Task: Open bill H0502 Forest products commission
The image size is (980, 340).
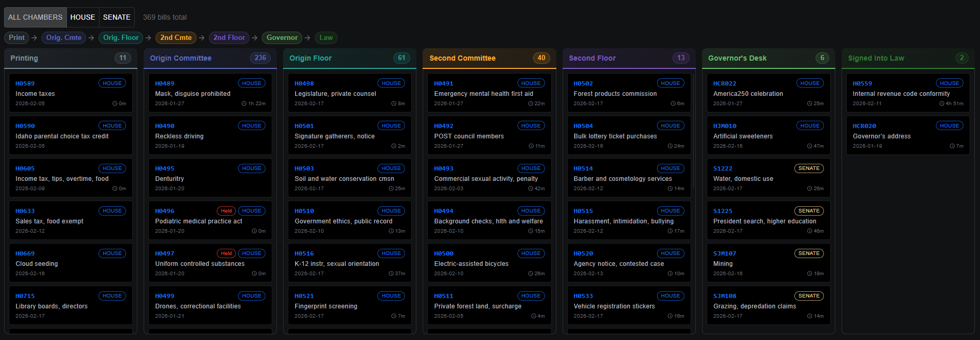Action: (628, 93)
